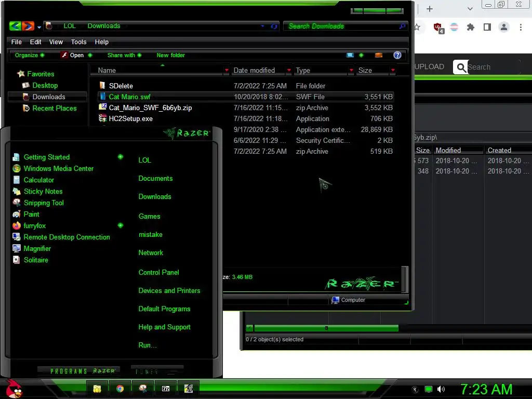532x399 pixels.
Task: Open Size column filter dropdown
Action: (393, 70)
